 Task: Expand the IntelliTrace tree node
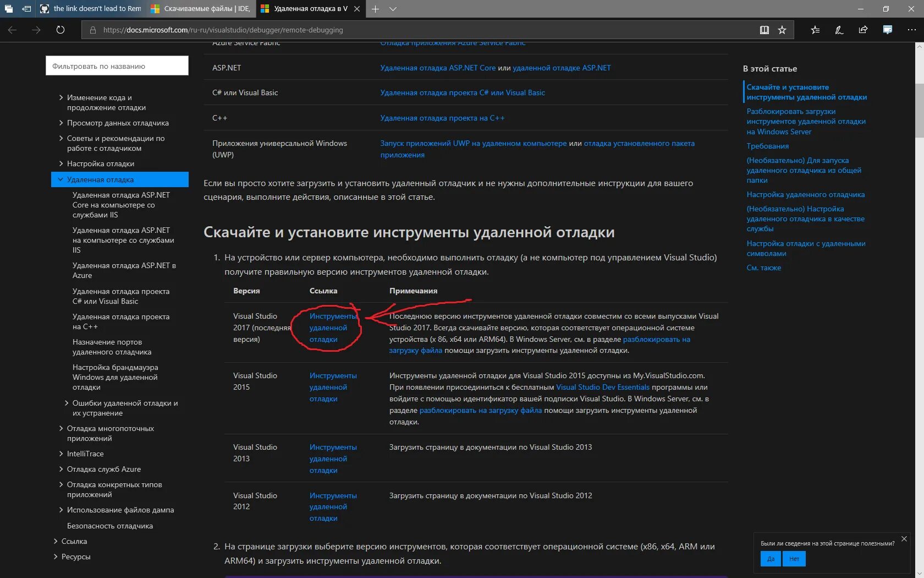pos(61,454)
